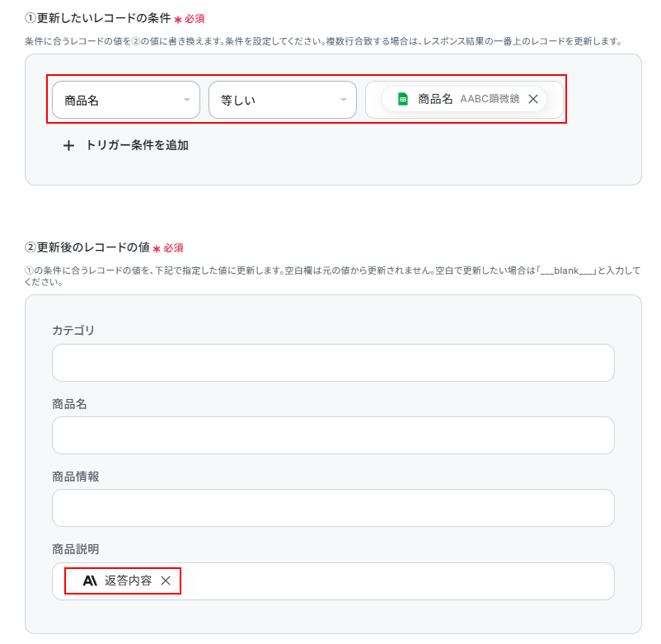This screenshot has width=661, height=644.
Task: Select the 返答内容 chip label
Action: point(128,581)
